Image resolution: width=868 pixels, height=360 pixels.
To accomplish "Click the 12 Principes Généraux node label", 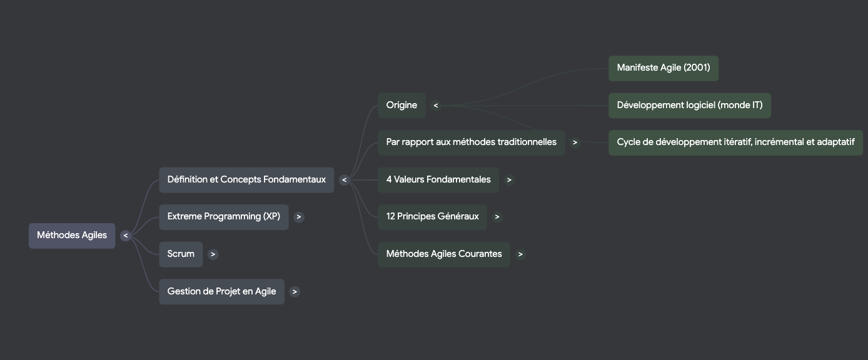I will point(432,217).
